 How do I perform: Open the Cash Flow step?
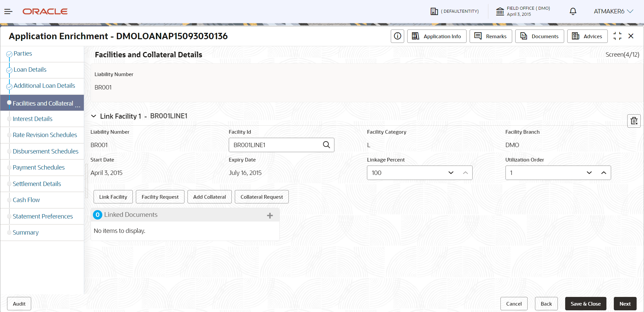(x=26, y=200)
